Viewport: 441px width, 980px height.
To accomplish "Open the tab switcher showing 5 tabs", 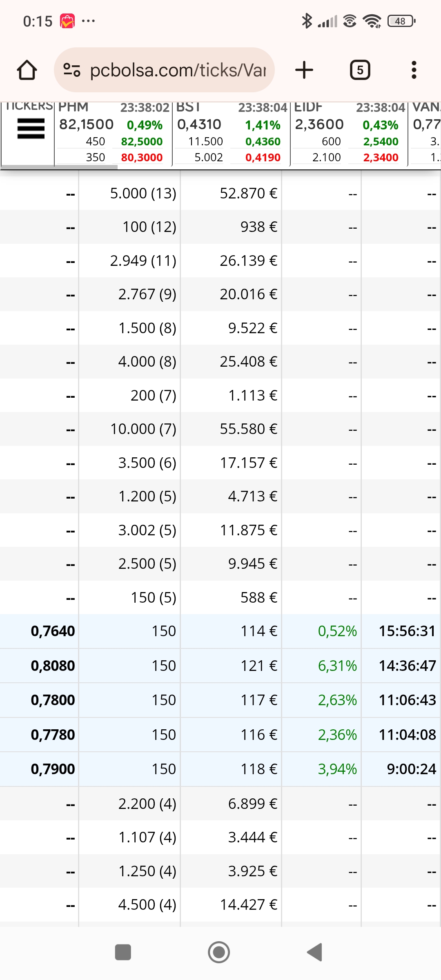I will coord(360,70).
